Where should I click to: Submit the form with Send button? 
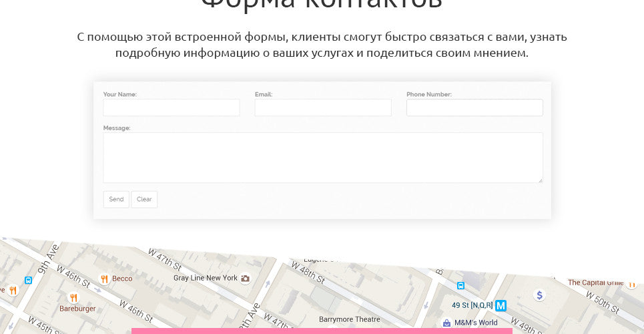(116, 199)
